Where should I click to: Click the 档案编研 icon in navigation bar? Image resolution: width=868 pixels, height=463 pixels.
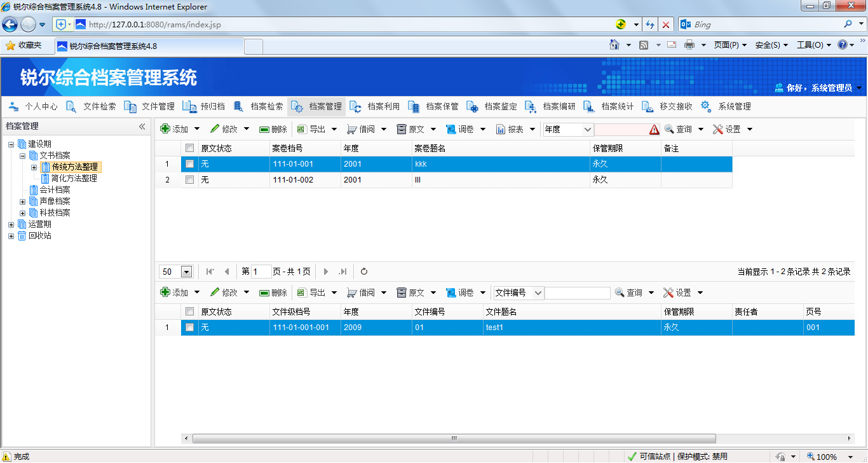531,107
